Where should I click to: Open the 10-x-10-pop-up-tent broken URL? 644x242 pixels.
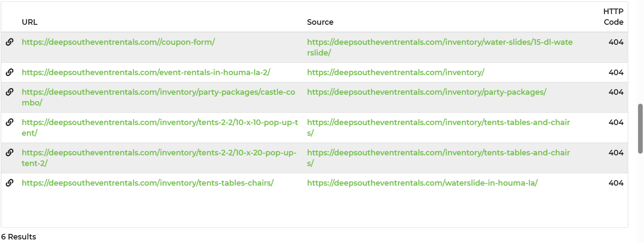coord(160,122)
